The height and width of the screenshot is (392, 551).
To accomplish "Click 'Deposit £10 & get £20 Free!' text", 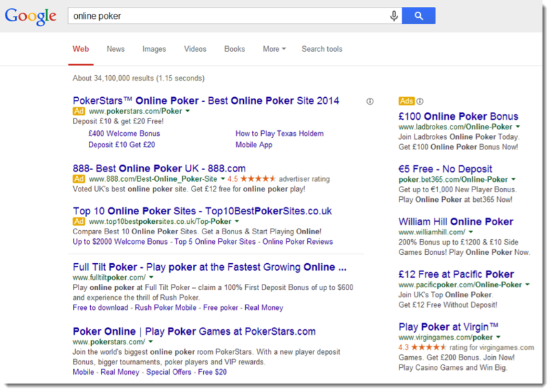I will pos(118,121).
